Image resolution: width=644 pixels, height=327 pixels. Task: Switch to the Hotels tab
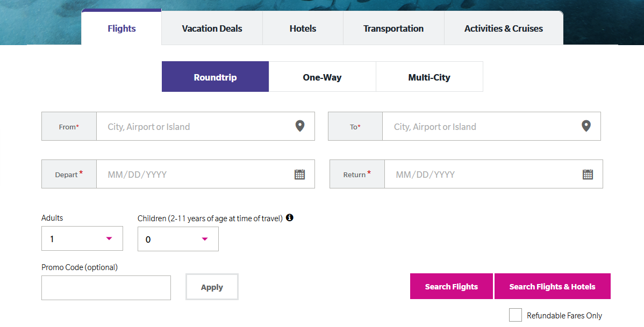tap(303, 28)
